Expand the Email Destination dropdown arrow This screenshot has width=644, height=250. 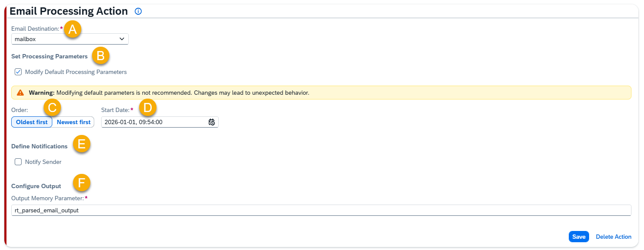(122, 39)
